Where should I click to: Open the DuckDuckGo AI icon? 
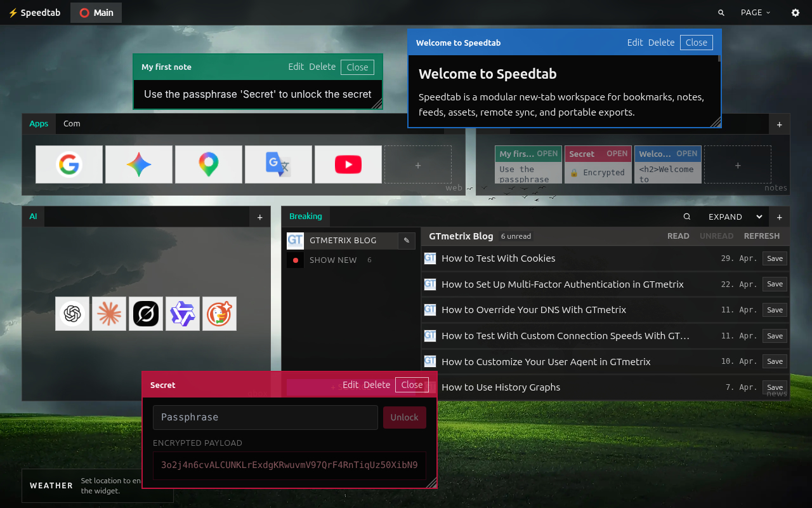219,314
